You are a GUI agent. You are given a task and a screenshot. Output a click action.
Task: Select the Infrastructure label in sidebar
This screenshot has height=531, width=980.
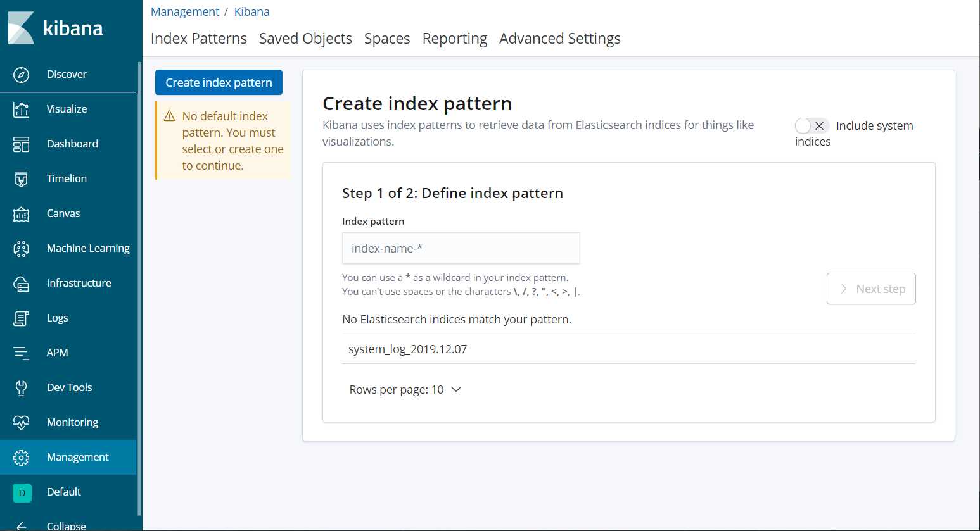tap(79, 283)
